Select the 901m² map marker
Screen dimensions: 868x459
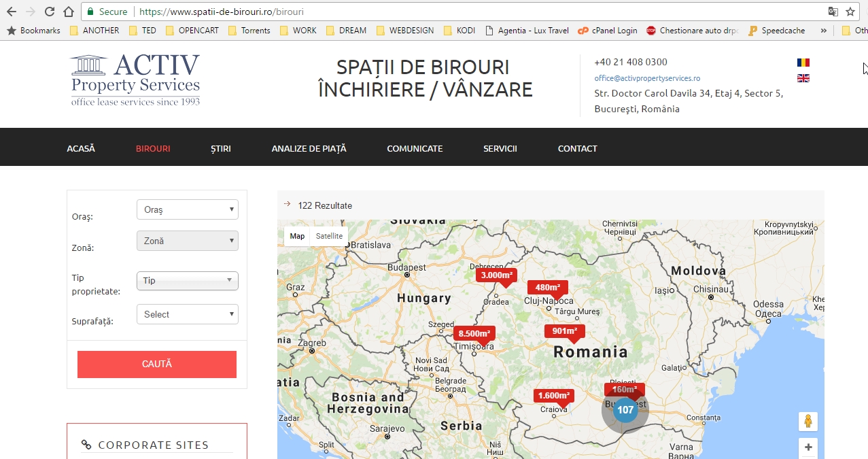click(564, 333)
